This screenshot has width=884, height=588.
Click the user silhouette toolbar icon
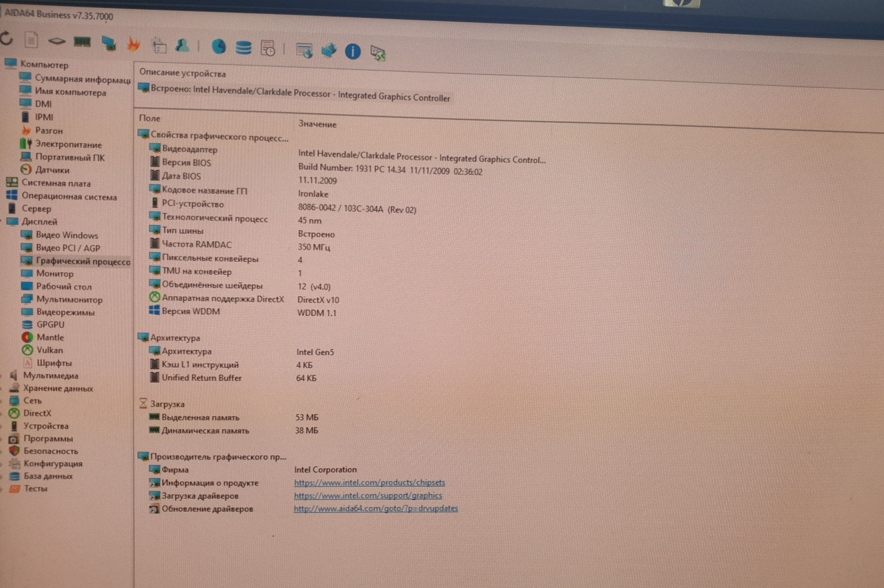[183, 46]
